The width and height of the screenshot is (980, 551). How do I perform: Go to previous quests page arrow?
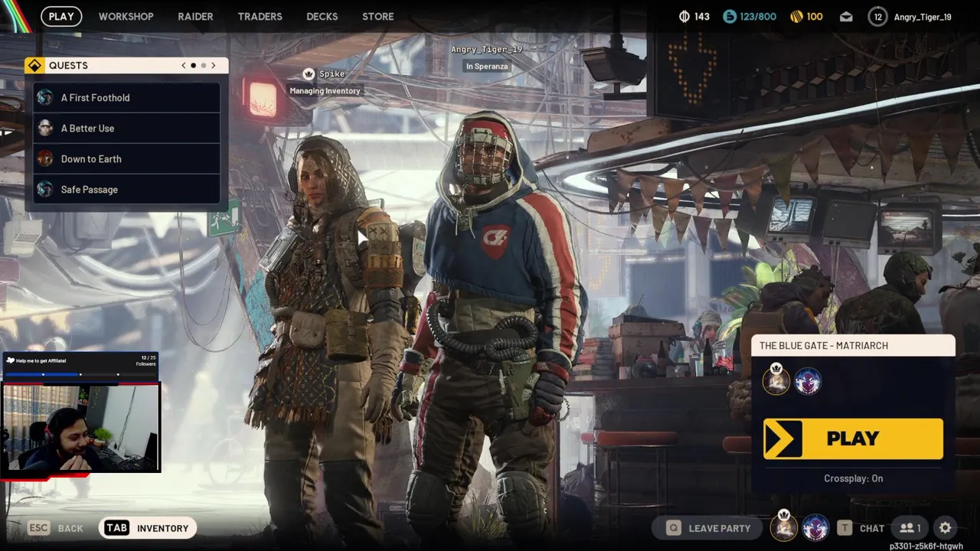point(184,66)
